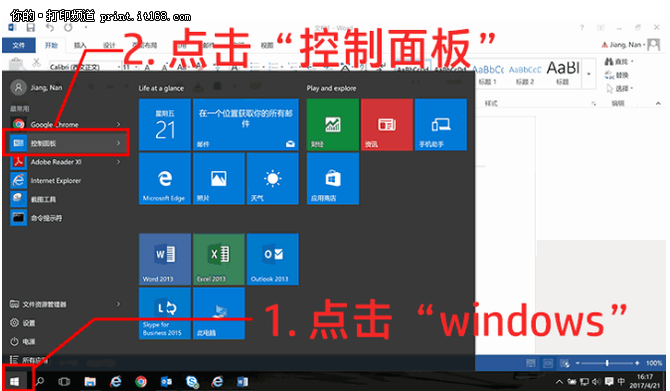Adjust the Word zoom slider
670x391 pixels.
607,363
